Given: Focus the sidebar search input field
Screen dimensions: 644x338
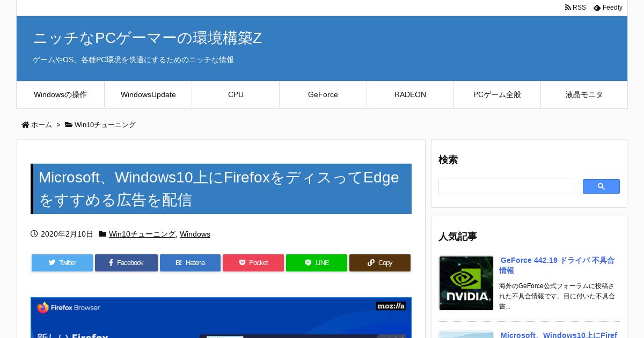Looking at the screenshot, I should click(x=507, y=186).
